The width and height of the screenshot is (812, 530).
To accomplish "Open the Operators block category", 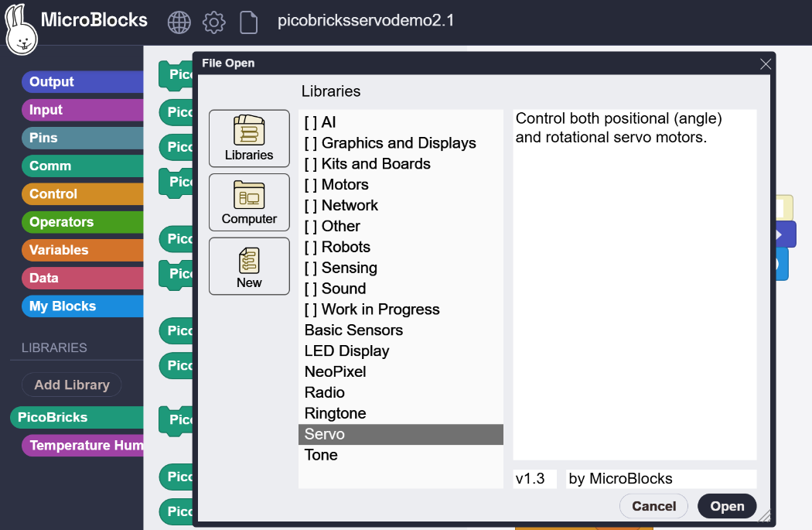I will click(82, 222).
